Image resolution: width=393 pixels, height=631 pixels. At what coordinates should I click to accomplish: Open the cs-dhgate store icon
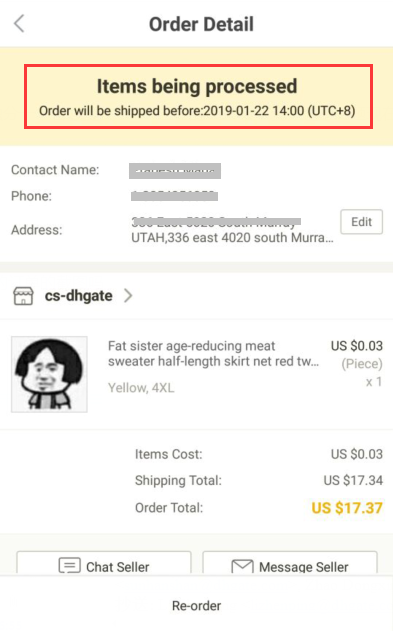23,296
